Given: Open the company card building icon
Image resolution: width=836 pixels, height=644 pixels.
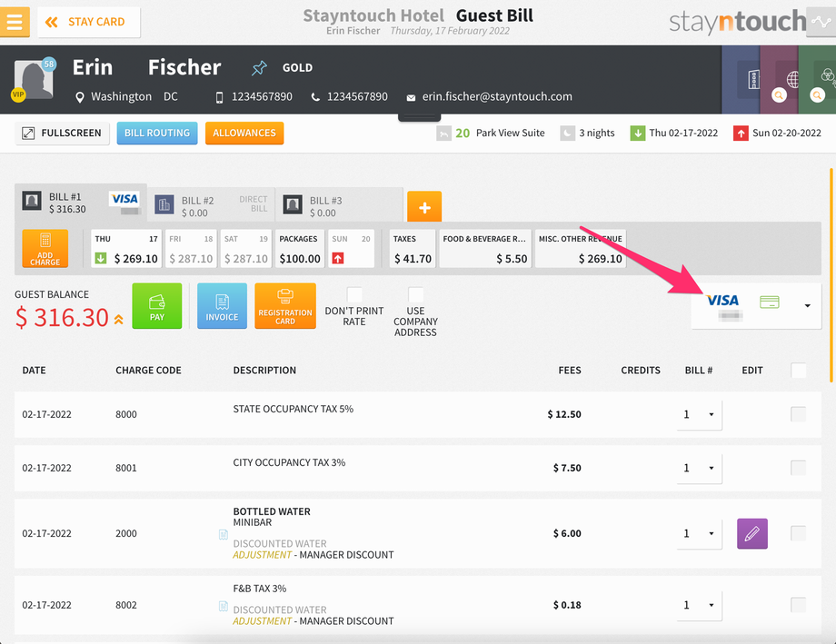Looking at the screenshot, I should click(752, 80).
